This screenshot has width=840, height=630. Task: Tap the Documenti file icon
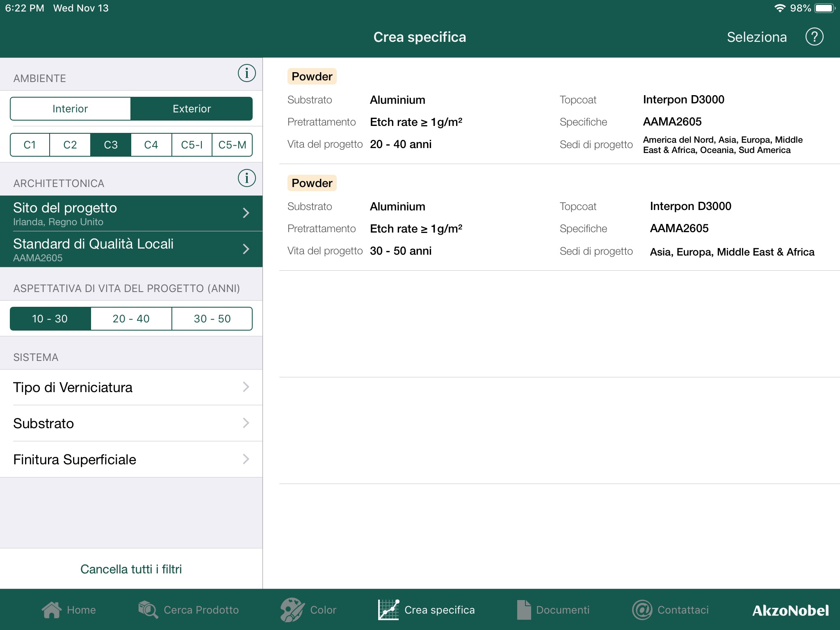pyautogui.click(x=524, y=610)
